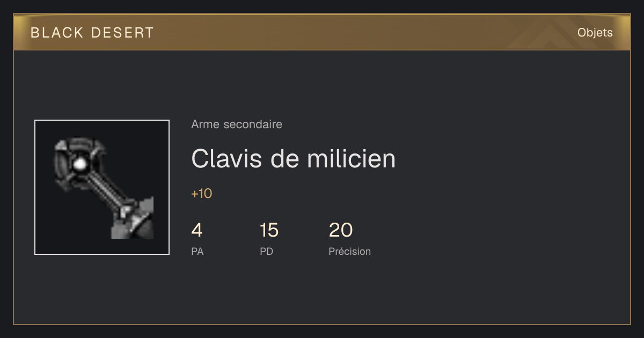
Task: Click the Précision value 20
Action: (x=341, y=230)
